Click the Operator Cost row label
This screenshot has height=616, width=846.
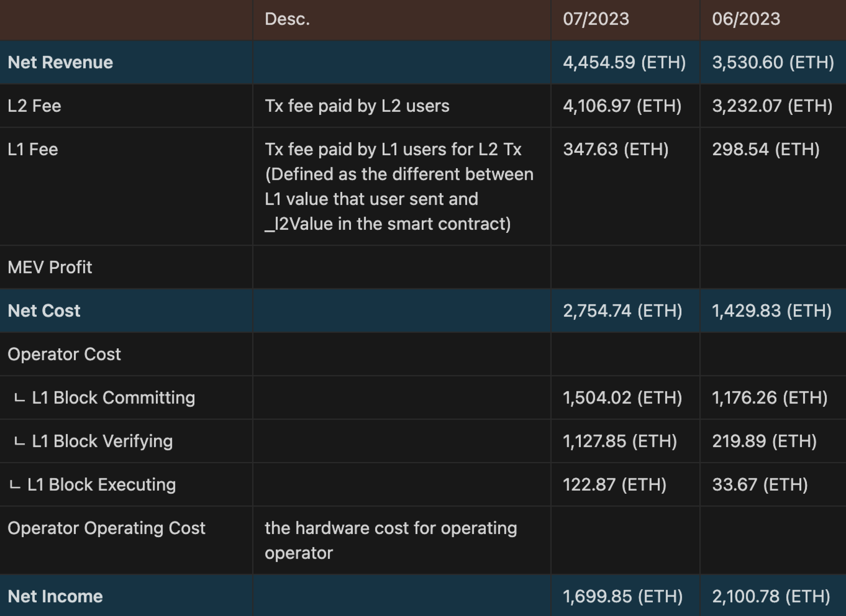click(x=64, y=354)
